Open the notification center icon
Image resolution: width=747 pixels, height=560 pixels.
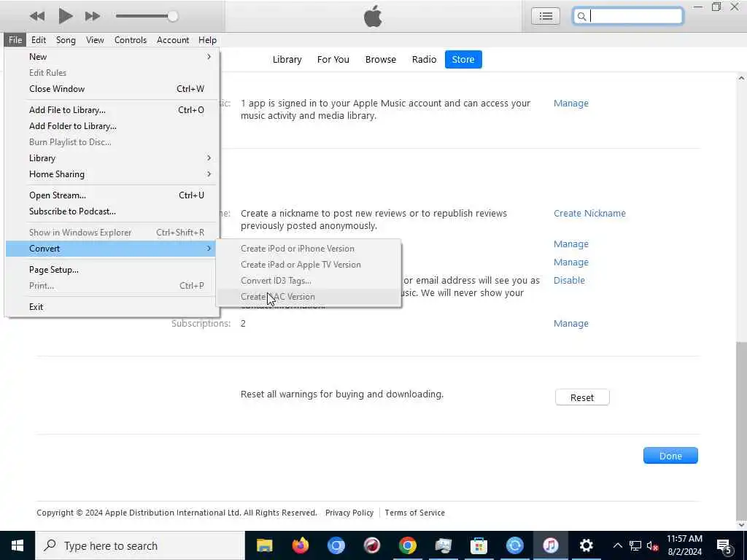point(724,545)
